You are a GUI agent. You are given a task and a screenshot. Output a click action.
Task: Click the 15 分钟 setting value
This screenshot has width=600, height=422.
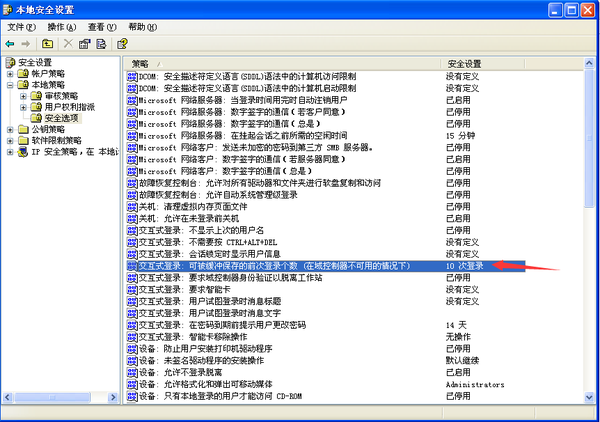tap(460, 136)
